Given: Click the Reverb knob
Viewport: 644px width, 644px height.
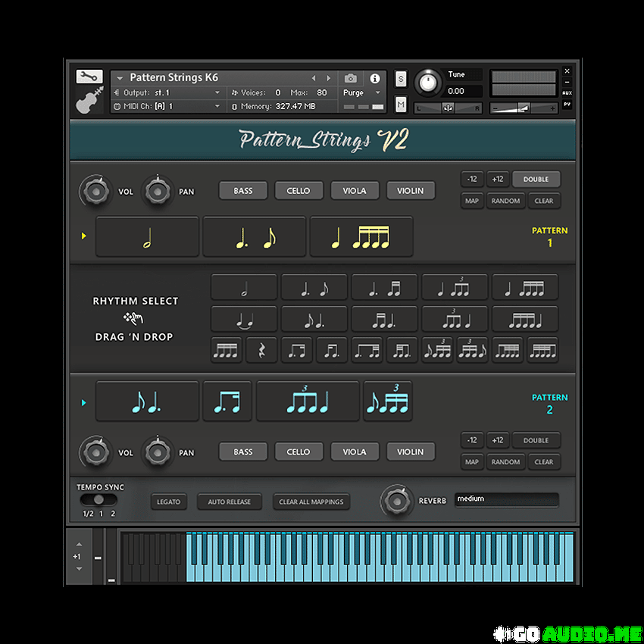Looking at the screenshot, I should tap(397, 501).
